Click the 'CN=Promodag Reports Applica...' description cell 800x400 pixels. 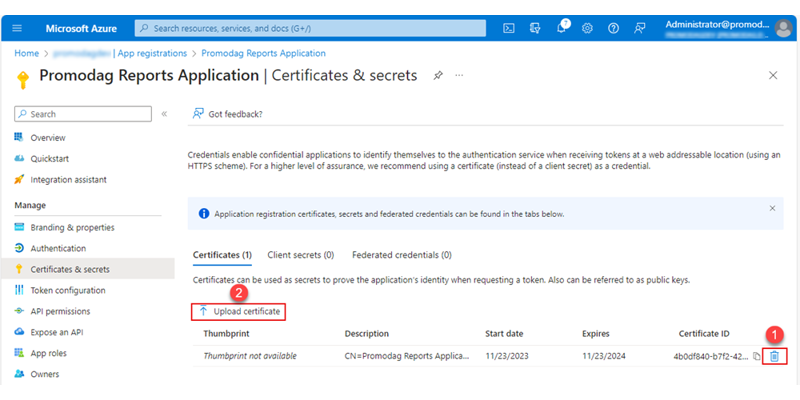407,356
